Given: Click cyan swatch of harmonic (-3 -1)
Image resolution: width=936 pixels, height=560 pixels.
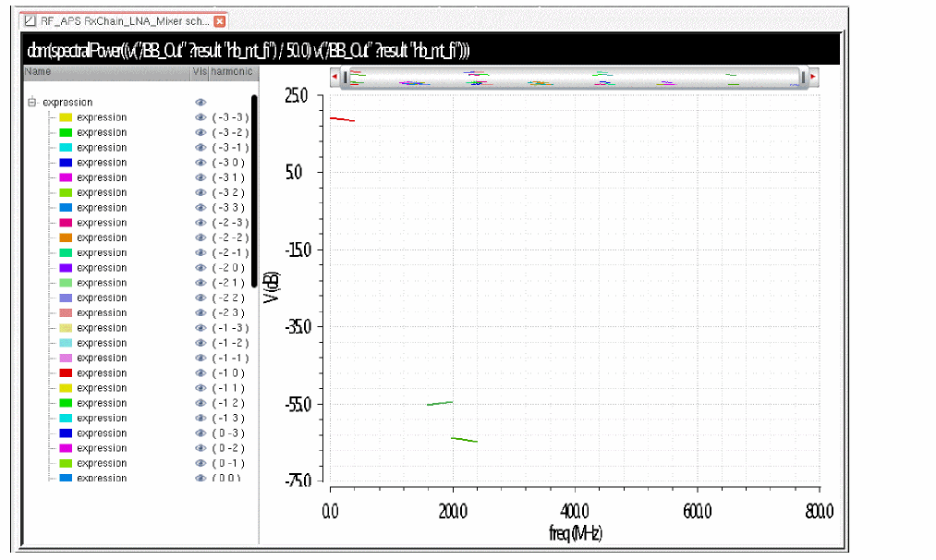Looking at the screenshot, I should click(66, 148).
